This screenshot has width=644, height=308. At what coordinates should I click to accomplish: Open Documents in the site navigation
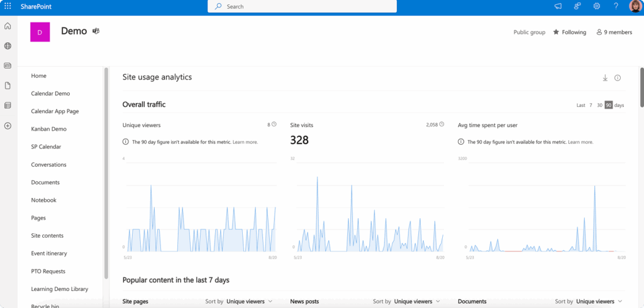click(45, 182)
